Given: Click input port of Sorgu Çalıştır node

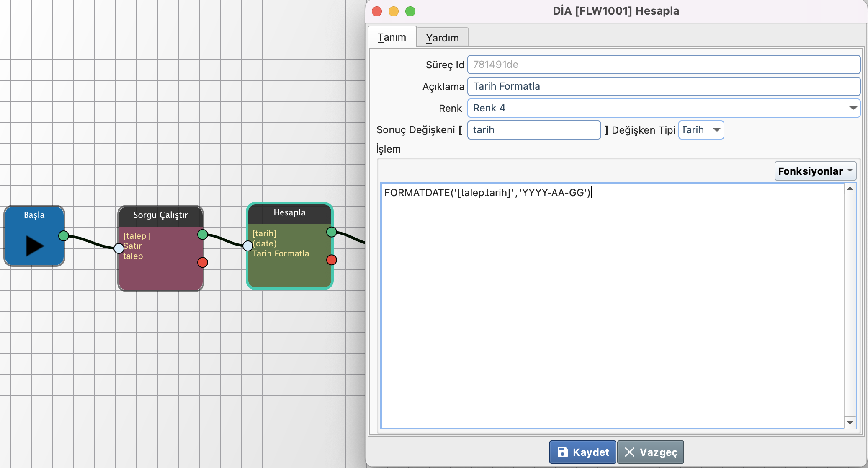Looking at the screenshot, I should [119, 248].
